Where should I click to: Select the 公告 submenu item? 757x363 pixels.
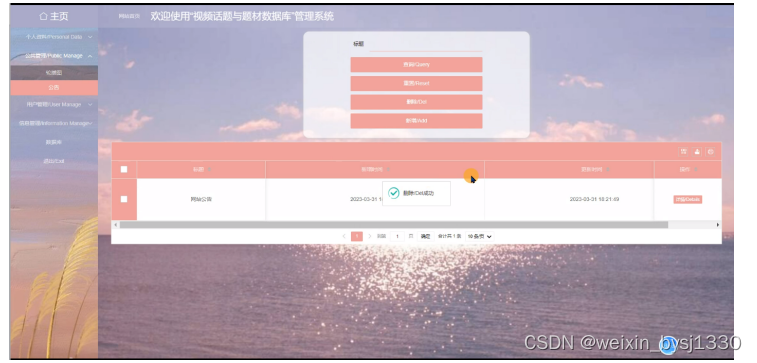pyautogui.click(x=54, y=88)
